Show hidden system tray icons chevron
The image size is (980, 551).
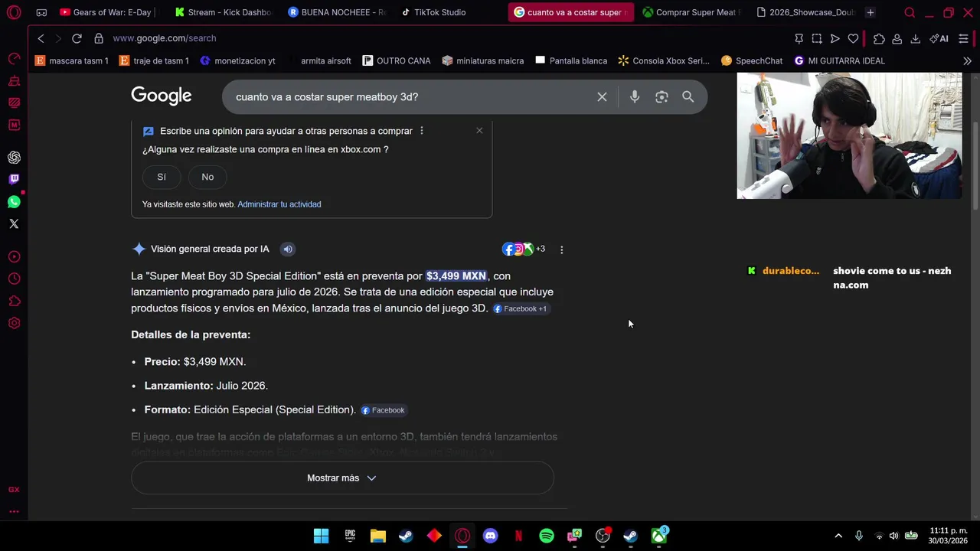(838, 536)
